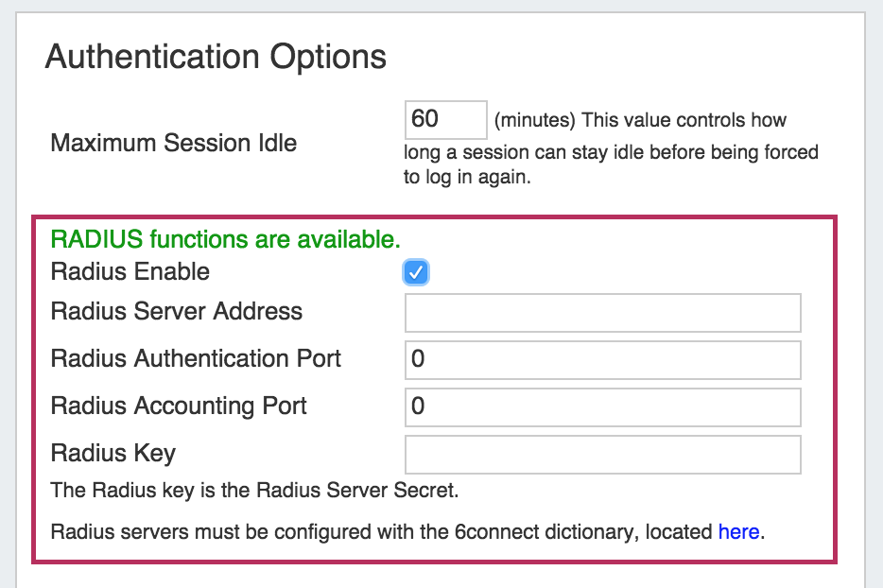The width and height of the screenshot is (883, 588).
Task: Click the '(minutes)' unit text beside idle field
Action: pos(535,121)
